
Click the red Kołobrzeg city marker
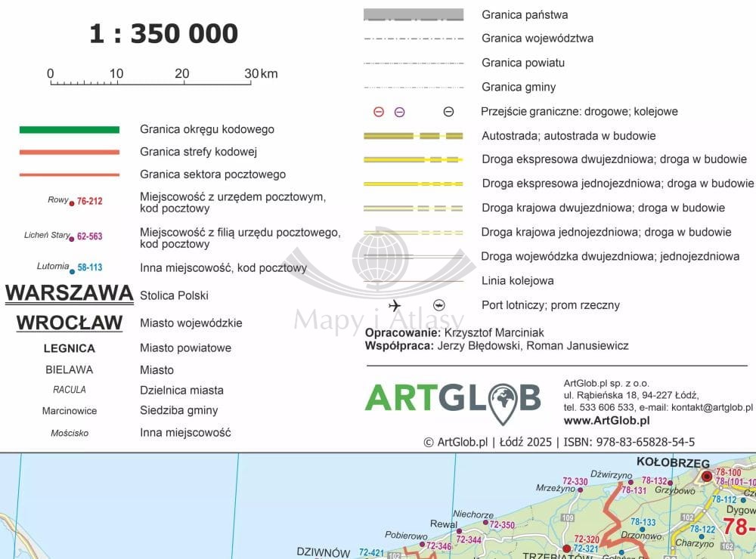tap(707, 477)
